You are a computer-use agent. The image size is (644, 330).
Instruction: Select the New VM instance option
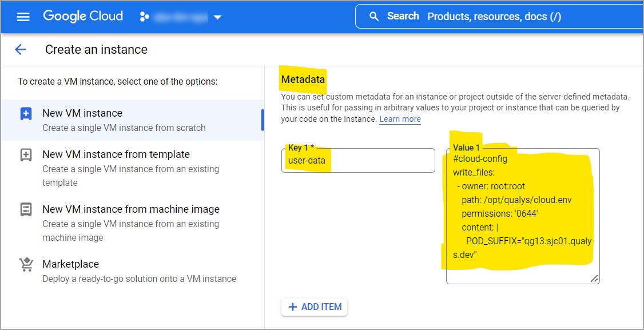pos(132,120)
